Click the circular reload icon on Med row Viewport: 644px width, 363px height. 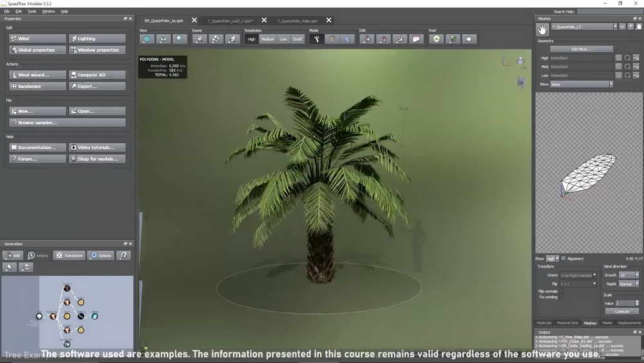click(627, 66)
